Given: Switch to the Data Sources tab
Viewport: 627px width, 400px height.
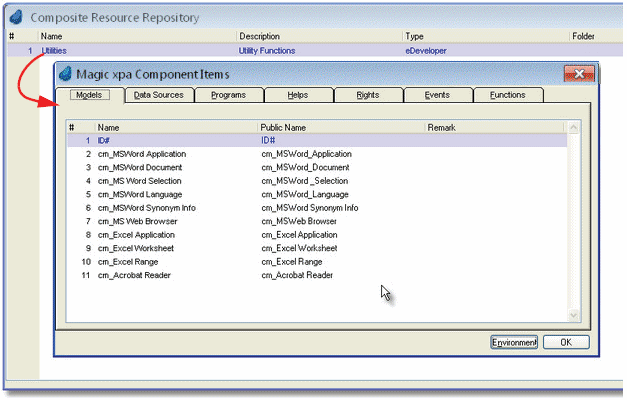Looking at the screenshot, I should (158, 95).
